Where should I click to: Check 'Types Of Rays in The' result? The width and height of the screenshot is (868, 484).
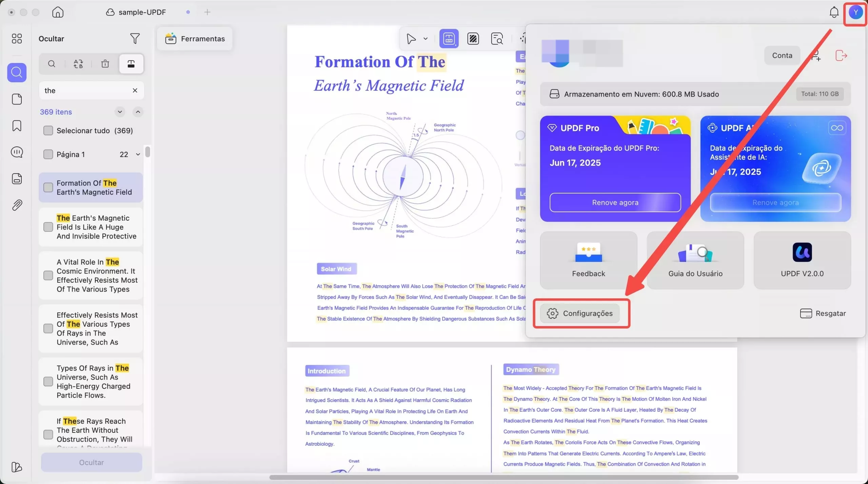(48, 381)
